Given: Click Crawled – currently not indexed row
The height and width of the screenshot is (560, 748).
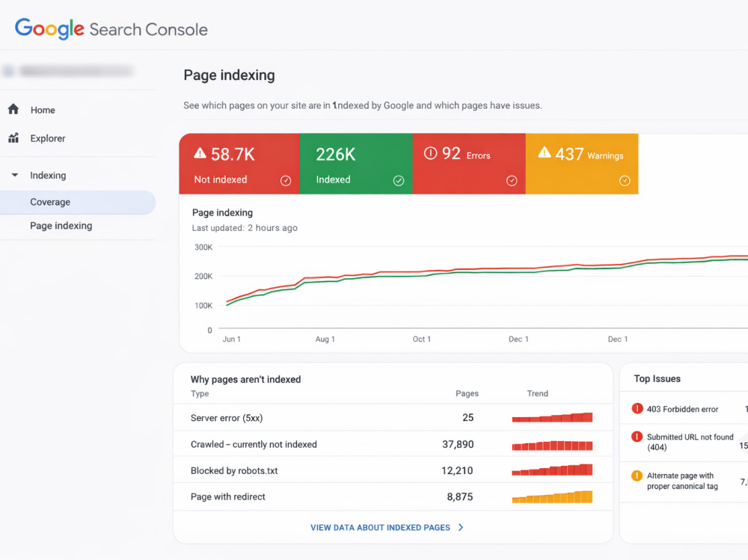Looking at the screenshot, I should (x=393, y=444).
